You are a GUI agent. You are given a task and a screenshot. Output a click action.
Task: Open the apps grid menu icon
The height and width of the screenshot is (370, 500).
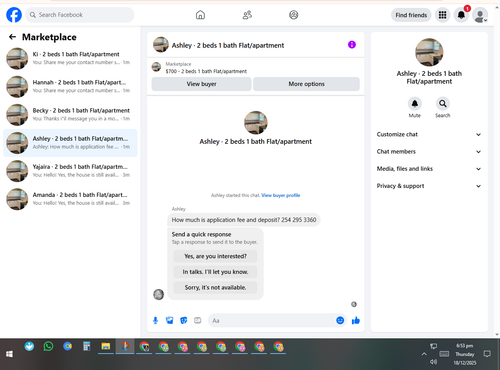(x=442, y=15)
